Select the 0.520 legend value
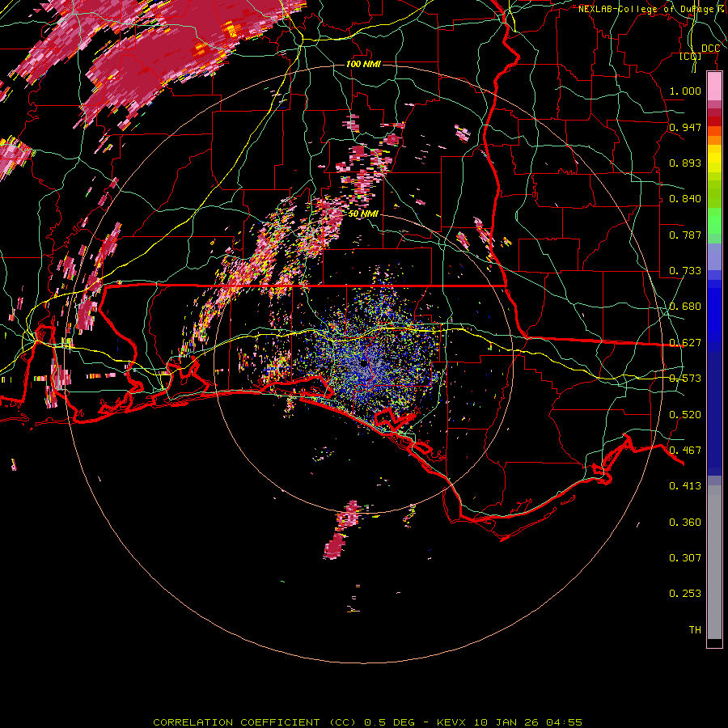The width and height of the screenshot is (728, 728). click(x=685, y=415)
